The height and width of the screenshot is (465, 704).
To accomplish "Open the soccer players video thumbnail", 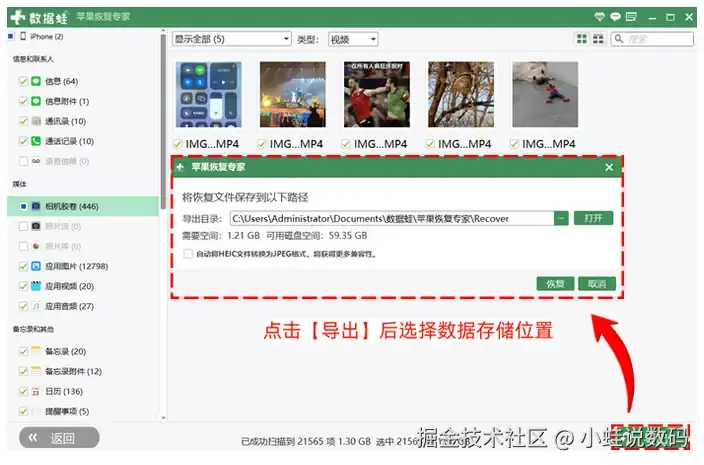I will [x=377, y=95].
